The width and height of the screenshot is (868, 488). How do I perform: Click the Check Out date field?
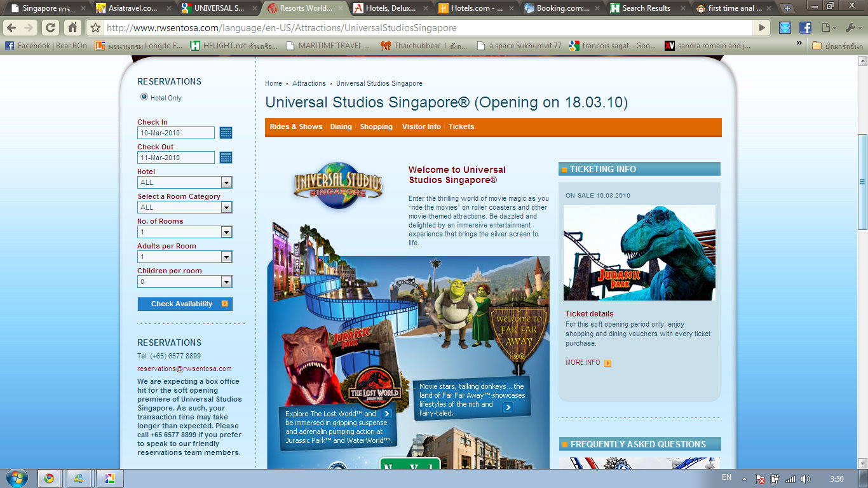(176, 158)
